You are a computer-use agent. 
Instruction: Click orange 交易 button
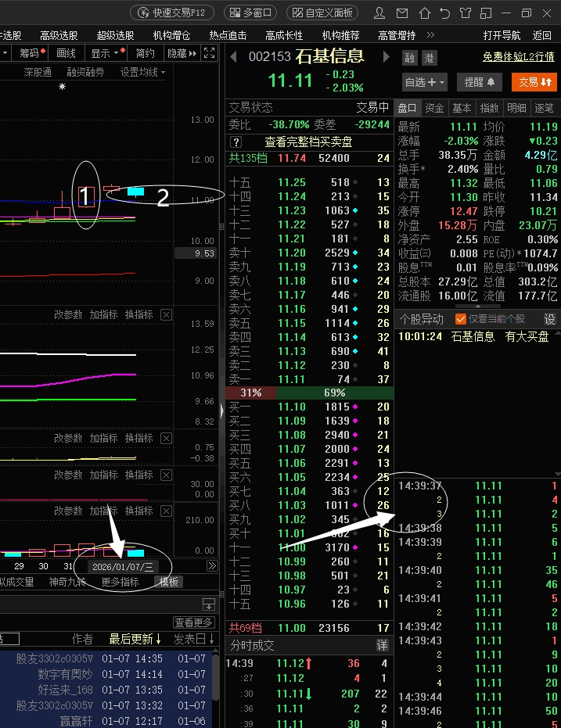pos(534,82)
